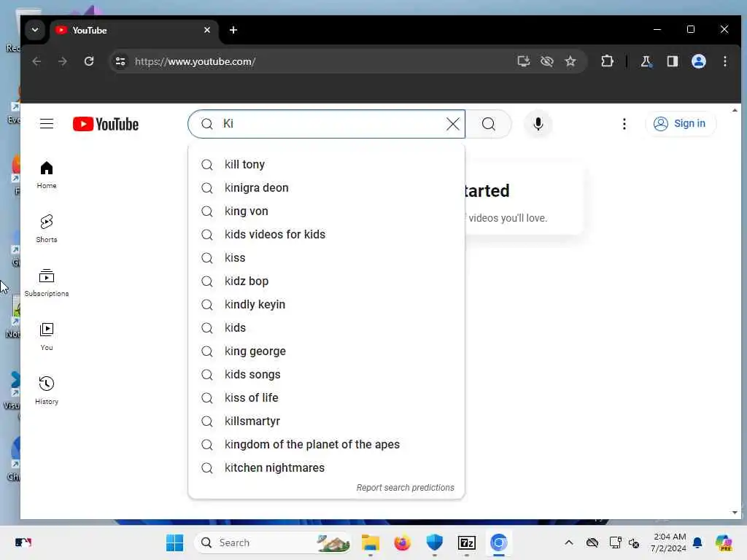
Task: Choose the plain "kids" suggestion
Action: [x=326, y=327]
